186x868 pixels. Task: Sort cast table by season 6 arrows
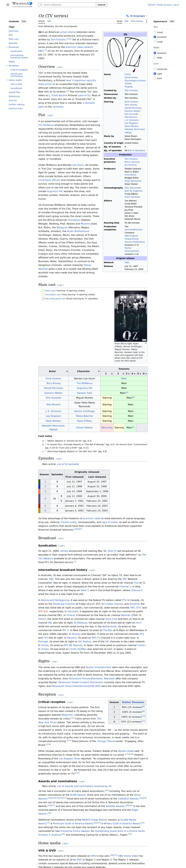(x=146, y=373)
